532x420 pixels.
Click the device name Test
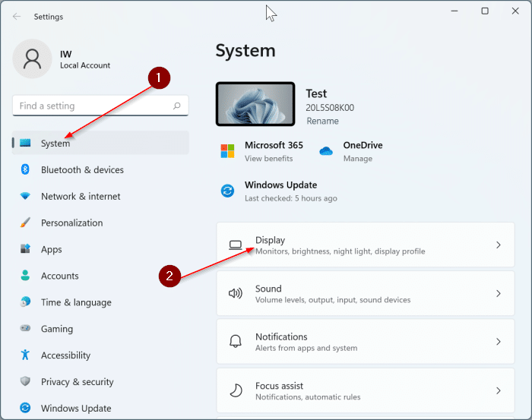(316, 93)
